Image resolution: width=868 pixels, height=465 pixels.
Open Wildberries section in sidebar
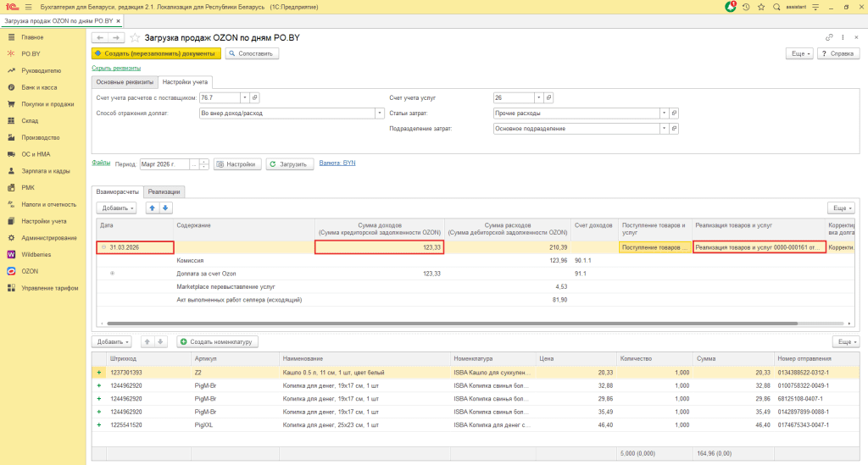pos(36,254)
